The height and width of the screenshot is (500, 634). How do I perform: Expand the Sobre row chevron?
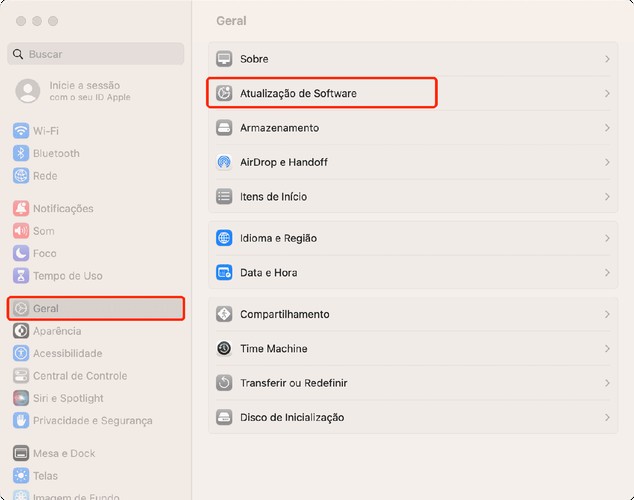point(607,59)
